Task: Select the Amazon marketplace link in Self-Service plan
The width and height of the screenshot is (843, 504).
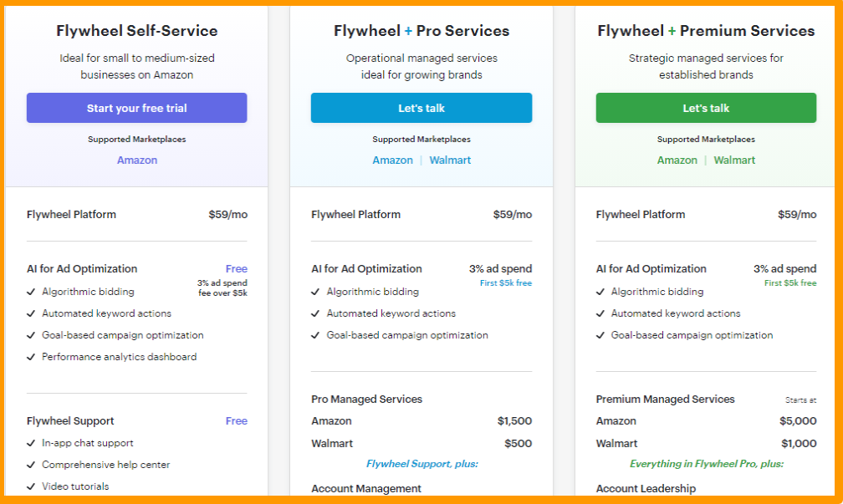Action: click(136, 160)
